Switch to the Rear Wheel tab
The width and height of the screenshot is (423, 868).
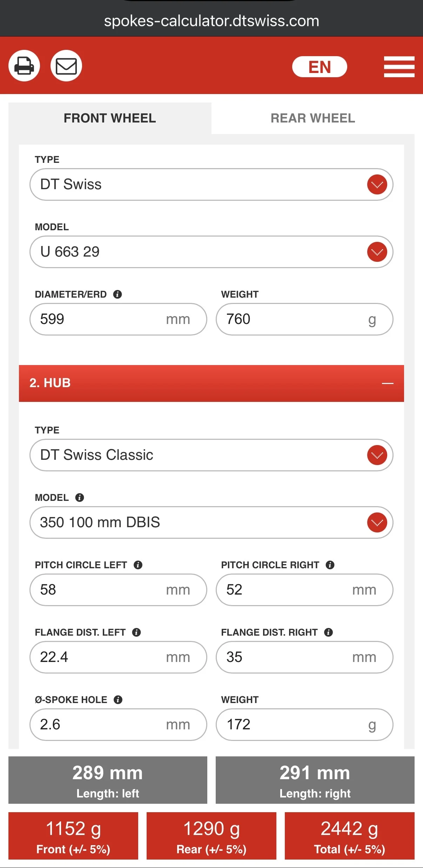[x=313, y=118]
